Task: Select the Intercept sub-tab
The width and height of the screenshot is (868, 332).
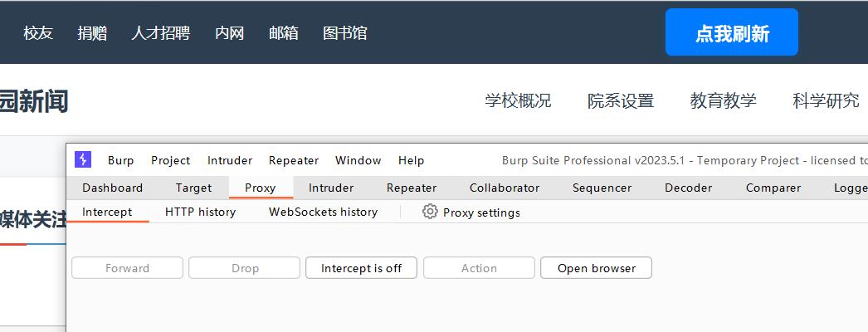Action: pyautogui.click(x=107, y=212)
